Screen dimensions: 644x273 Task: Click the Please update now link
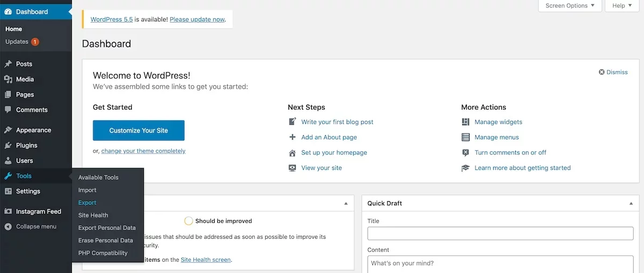coord(197,19)
